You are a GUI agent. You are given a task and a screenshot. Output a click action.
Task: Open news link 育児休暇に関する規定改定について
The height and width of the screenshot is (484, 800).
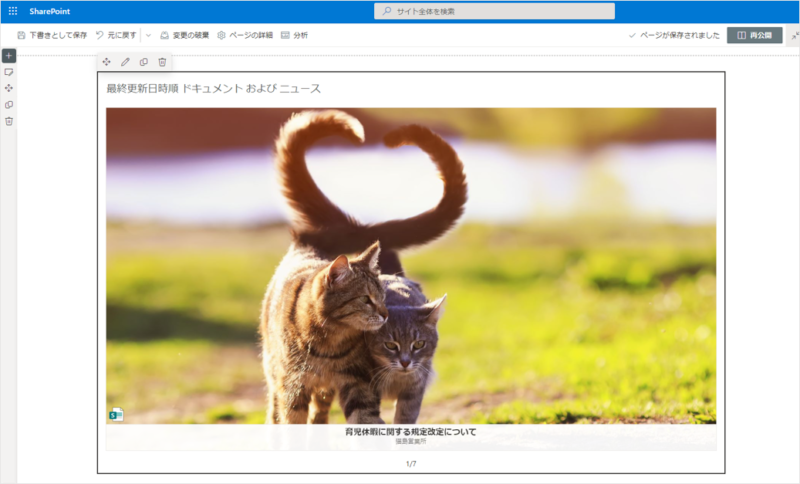(x=410, y=432)
